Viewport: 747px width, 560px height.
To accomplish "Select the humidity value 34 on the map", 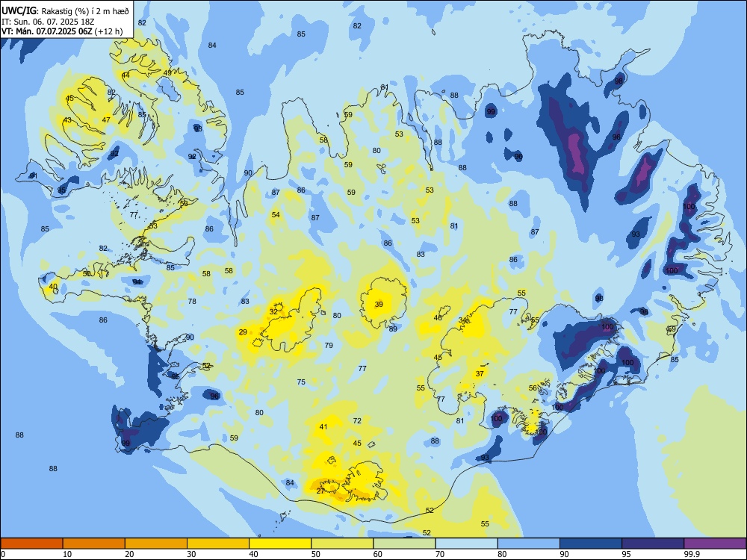I will point(462,320).
